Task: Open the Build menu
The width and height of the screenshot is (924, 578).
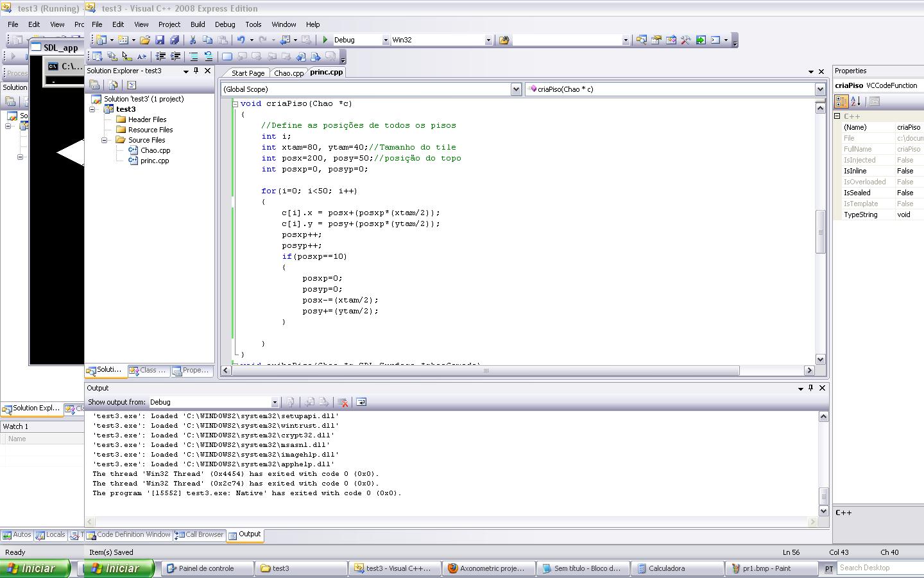Action: (198, 24)
